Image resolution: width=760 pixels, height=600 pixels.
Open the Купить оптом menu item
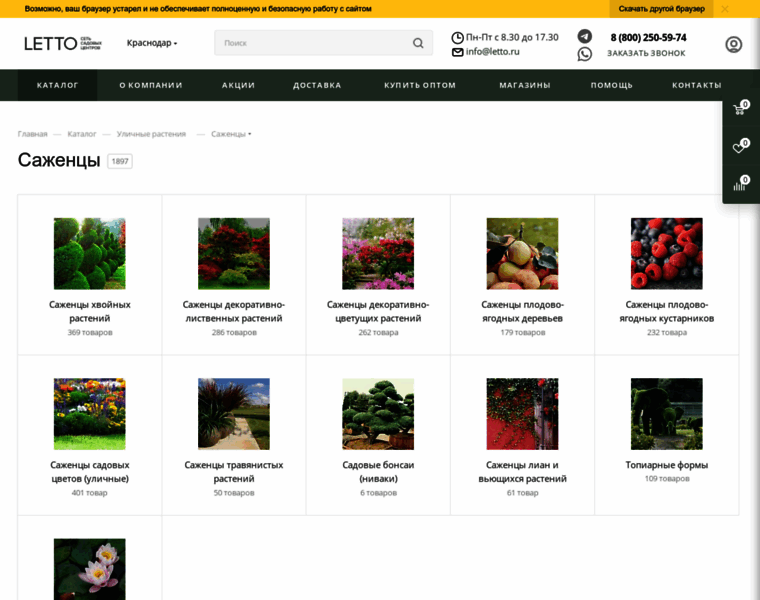point(420,85)
